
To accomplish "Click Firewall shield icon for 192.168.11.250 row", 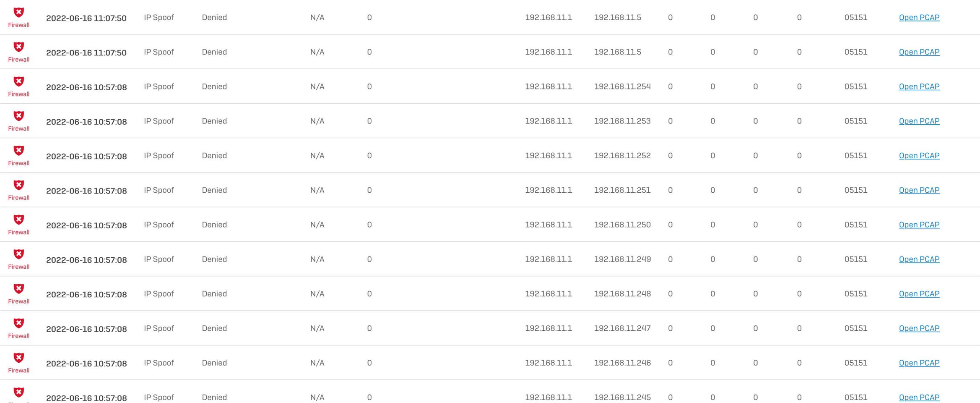I will pyautogui.click(x=19, y=220).
